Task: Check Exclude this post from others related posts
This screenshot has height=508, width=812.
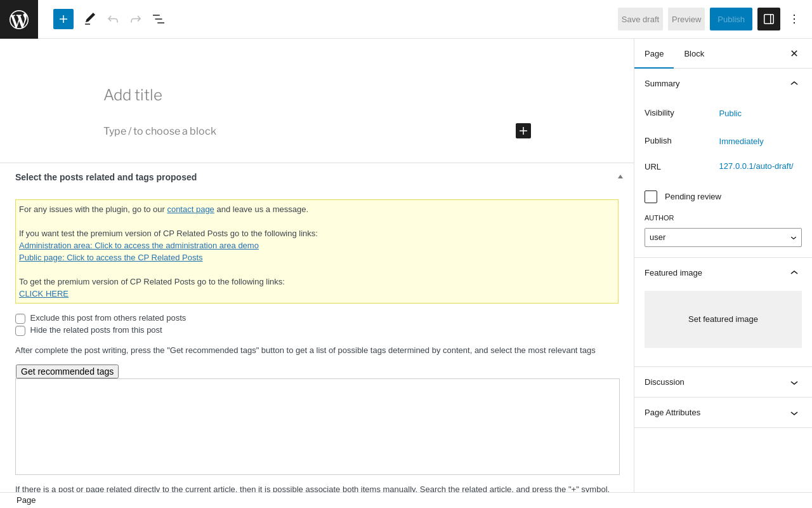Action: point(20,319)
